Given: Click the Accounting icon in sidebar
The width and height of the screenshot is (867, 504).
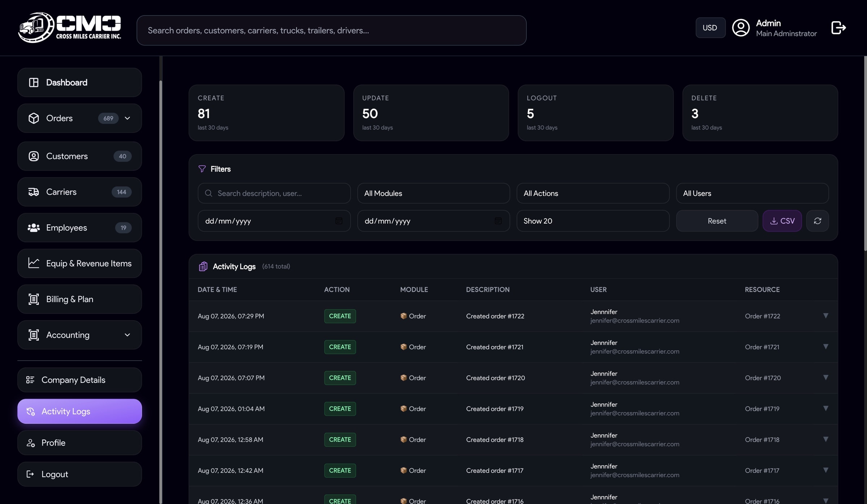Looking at the screenshot, I should point(34,335).
